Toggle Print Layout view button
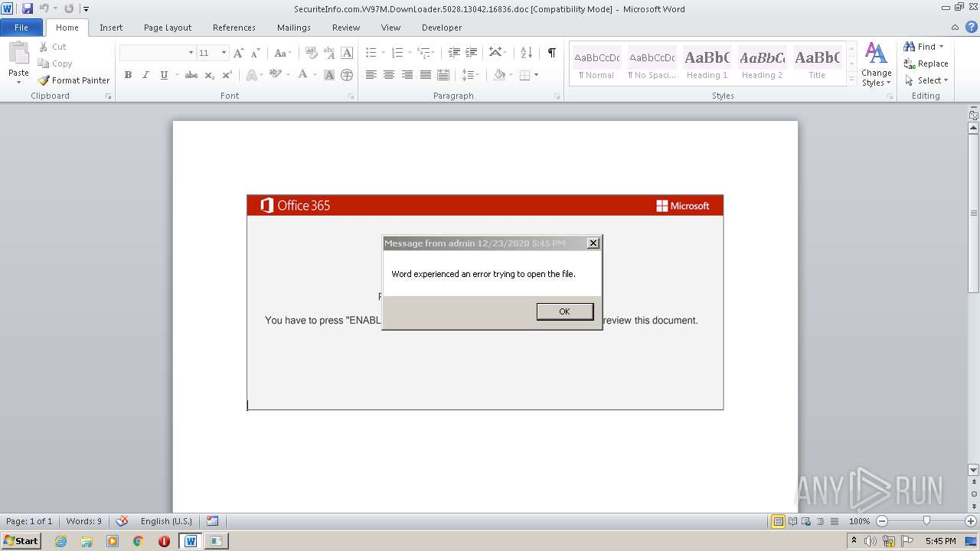Image resolution: width=980 pixels, height=551 pixels. [778, 521]
